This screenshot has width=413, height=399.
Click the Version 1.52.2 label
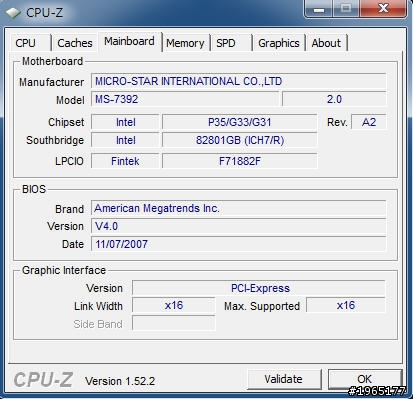coord(120,381)
